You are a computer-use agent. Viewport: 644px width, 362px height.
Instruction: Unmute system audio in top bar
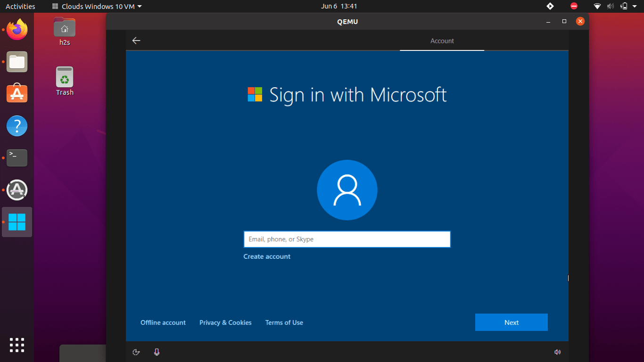click(610, 6)
